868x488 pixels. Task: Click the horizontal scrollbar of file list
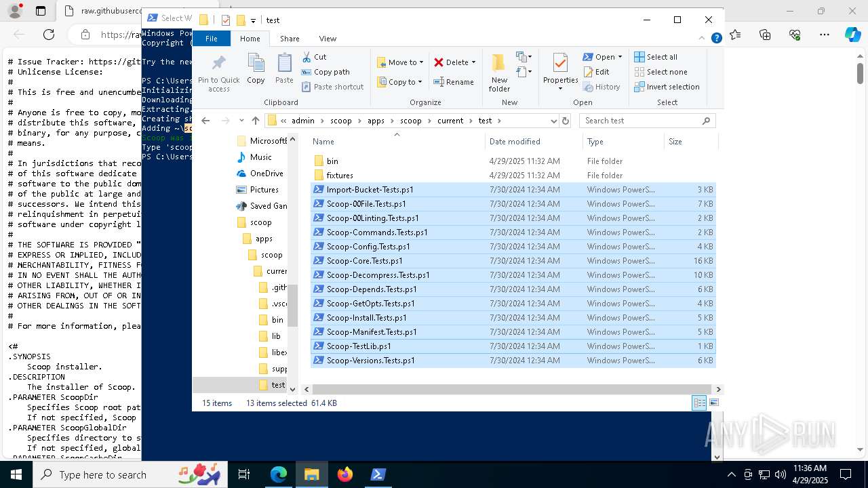tap(512, 389)
